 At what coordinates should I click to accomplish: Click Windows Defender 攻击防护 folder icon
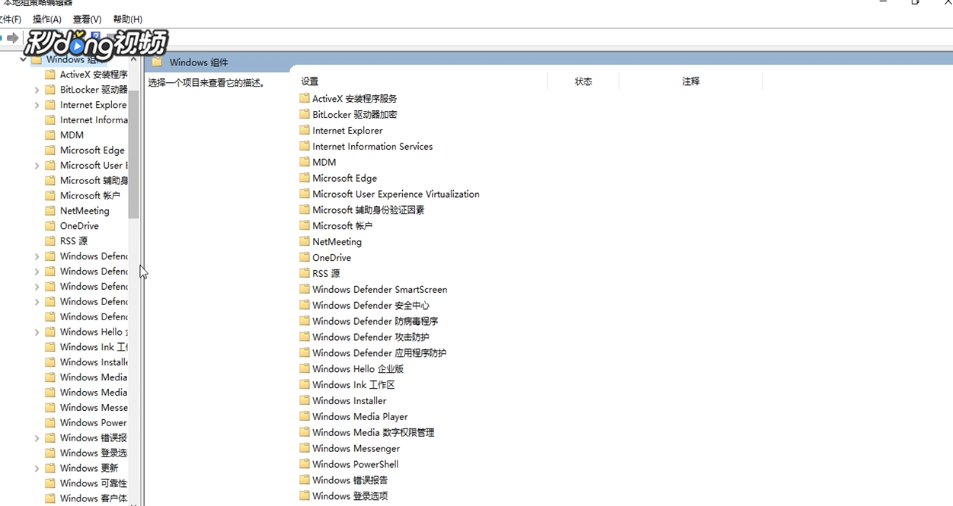[x=304, y=336]
